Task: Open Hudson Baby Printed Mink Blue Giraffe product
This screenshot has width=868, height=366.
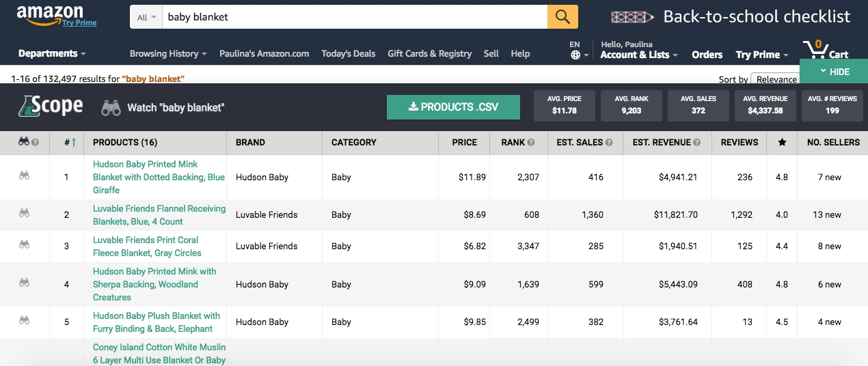Action: [159, 177]
